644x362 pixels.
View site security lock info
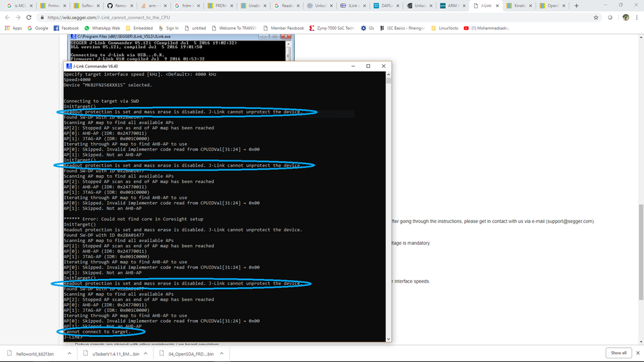pos(42,17)
